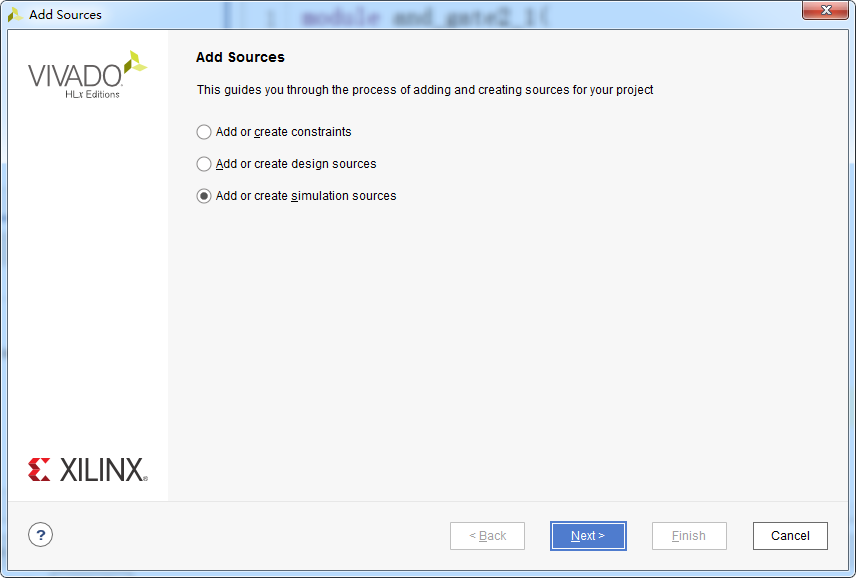
Task: Click the 'Add or create constraints' label
Action: tap(283, 132)
